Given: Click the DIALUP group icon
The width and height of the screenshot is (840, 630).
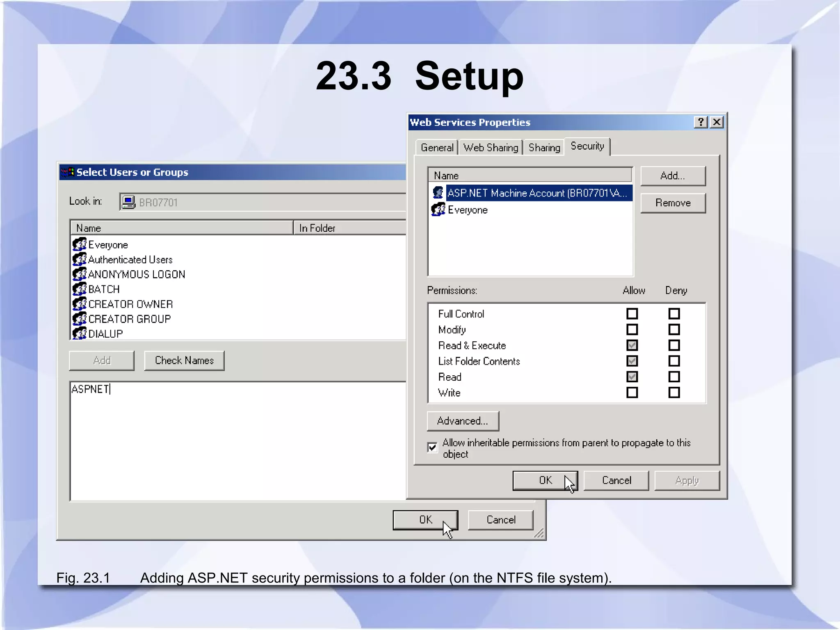Looking at the screenshot, I should pyautogui.click(x=80, y=333).
